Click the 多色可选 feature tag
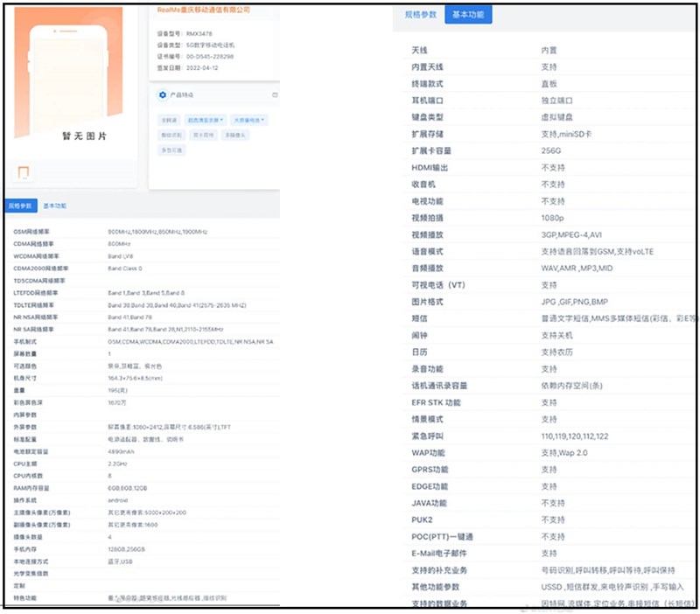 pos(171,150)
